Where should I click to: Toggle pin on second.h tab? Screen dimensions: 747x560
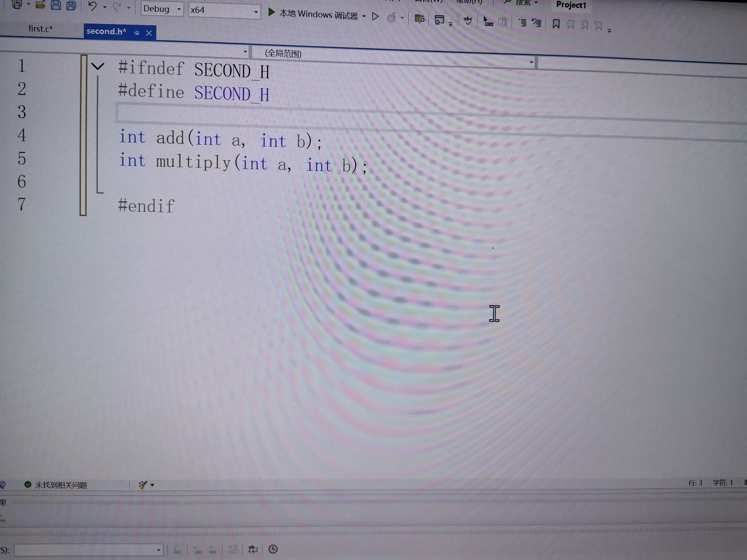coord(136,33)
